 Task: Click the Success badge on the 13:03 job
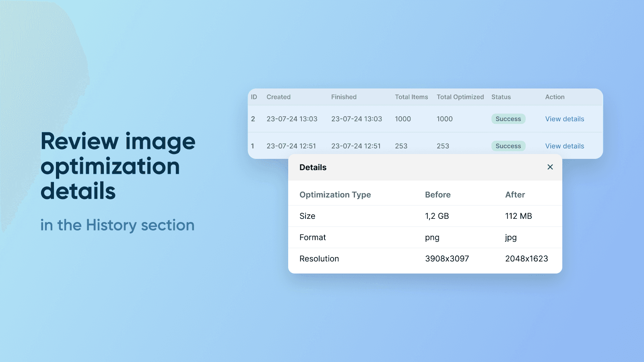[508, 119]
